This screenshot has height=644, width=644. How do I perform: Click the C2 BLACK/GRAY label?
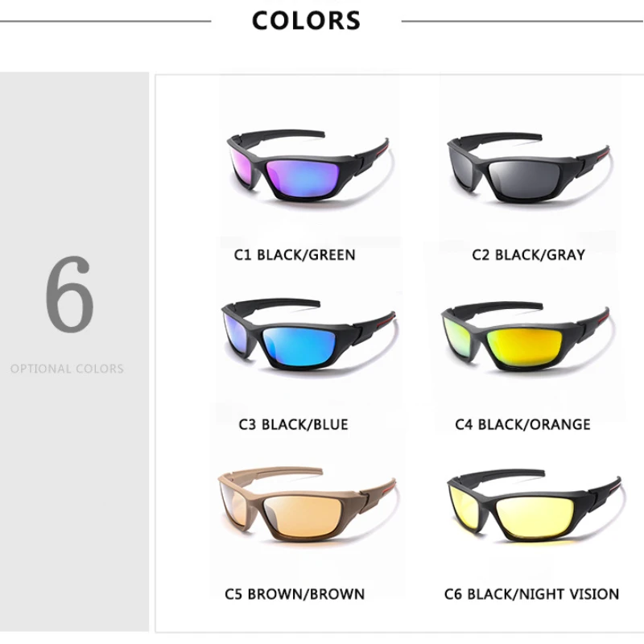coord(528,254)
